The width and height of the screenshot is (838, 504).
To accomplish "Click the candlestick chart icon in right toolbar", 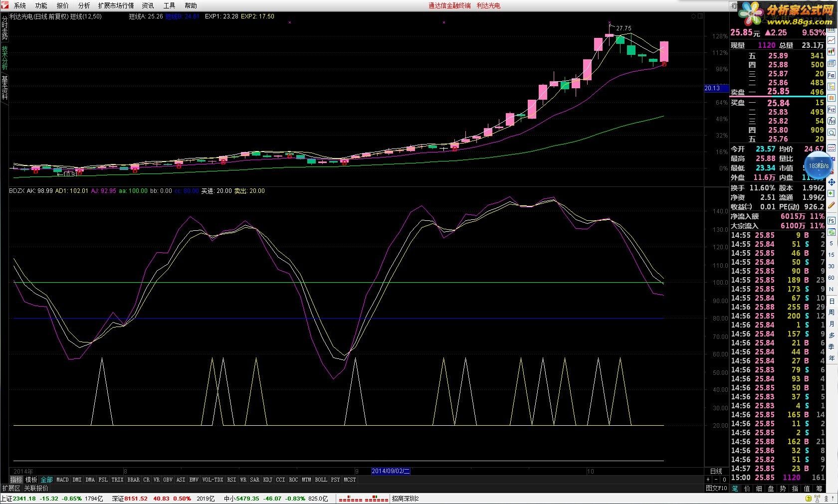I will (x=832, y=51).
